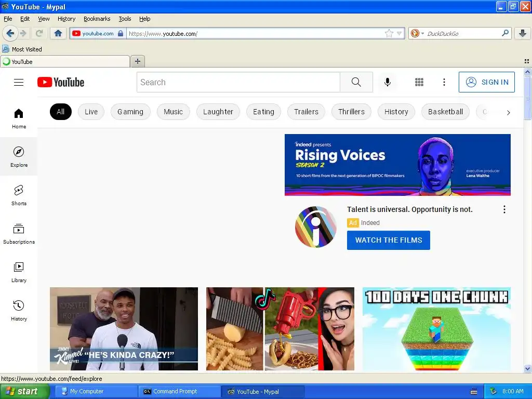
Task: Click the youtube.com site identity label
Action: coord(98,33)
